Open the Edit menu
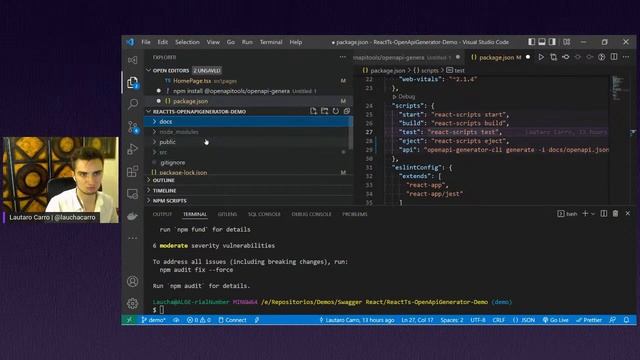 click(163, 42)
